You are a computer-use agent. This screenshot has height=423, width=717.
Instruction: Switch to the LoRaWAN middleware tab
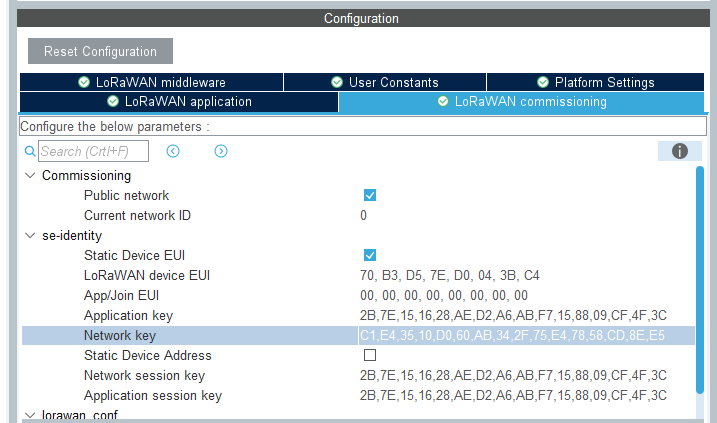pos(151,82)
